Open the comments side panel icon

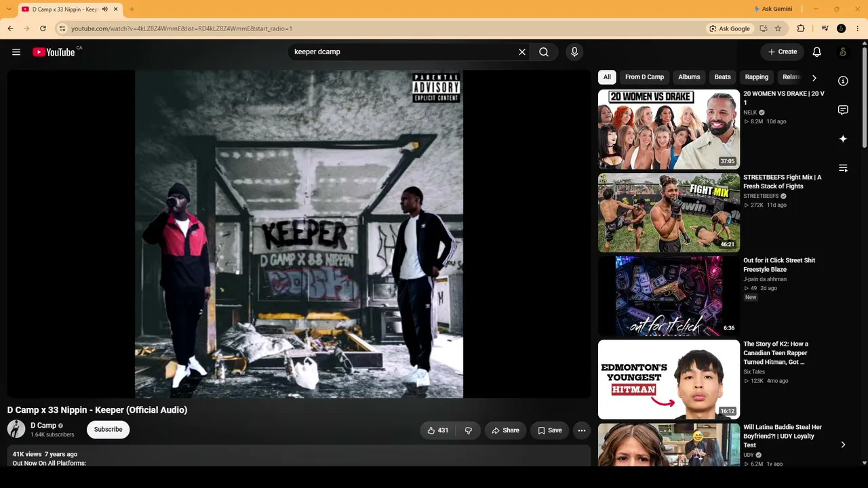point(843,110)
